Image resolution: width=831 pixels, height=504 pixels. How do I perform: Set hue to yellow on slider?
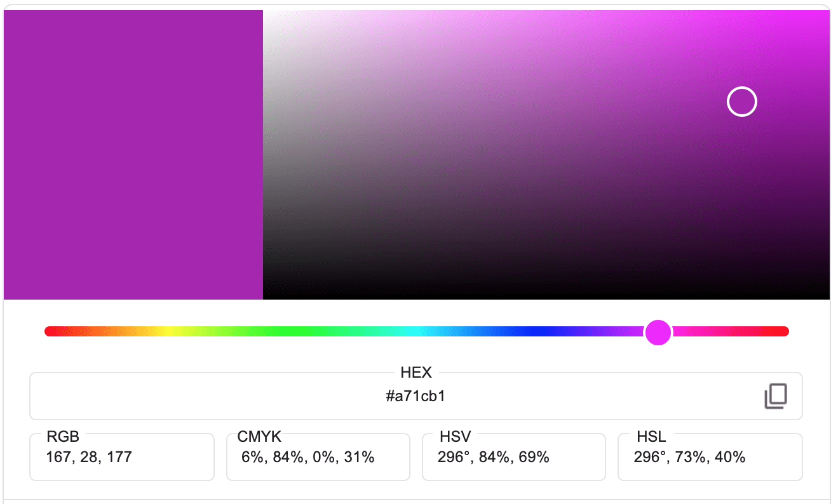coord(167,331)
